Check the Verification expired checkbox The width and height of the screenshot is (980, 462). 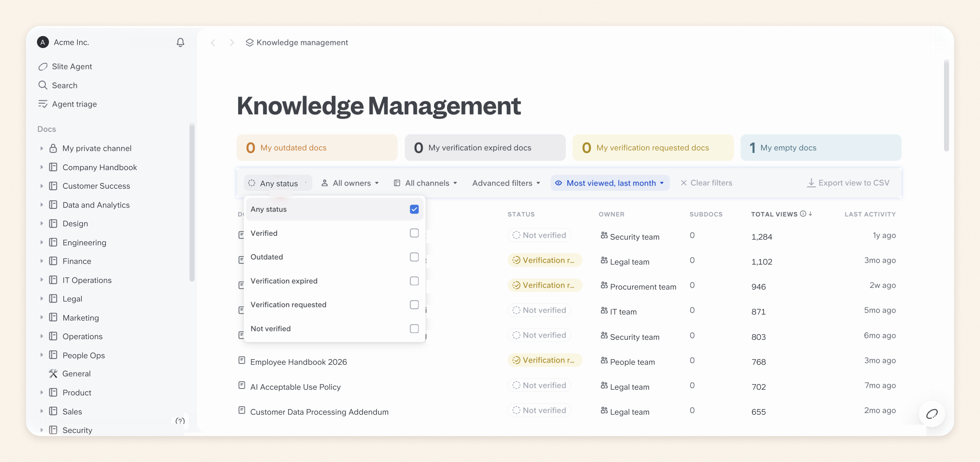[x=414, y=281]
